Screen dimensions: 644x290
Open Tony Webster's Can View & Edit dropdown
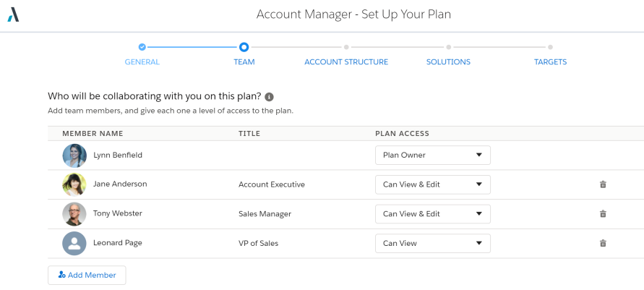pyautogui.click(x=433, y=214)
